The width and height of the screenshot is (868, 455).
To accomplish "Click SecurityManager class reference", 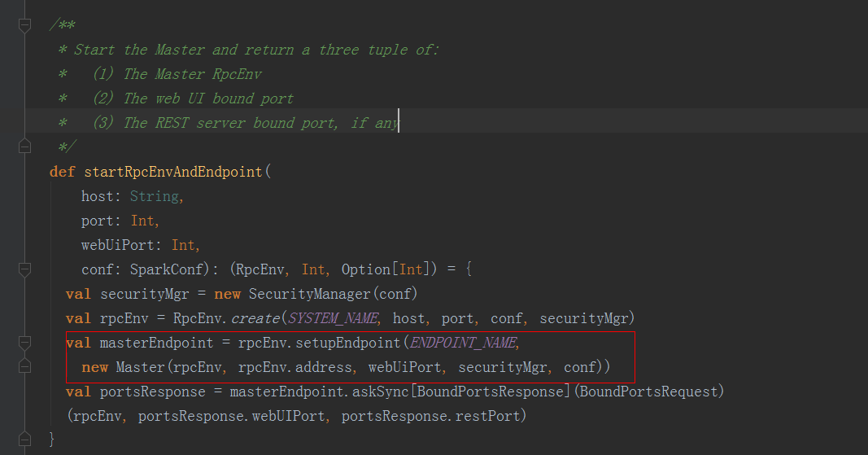I will [x=309, y=294].
